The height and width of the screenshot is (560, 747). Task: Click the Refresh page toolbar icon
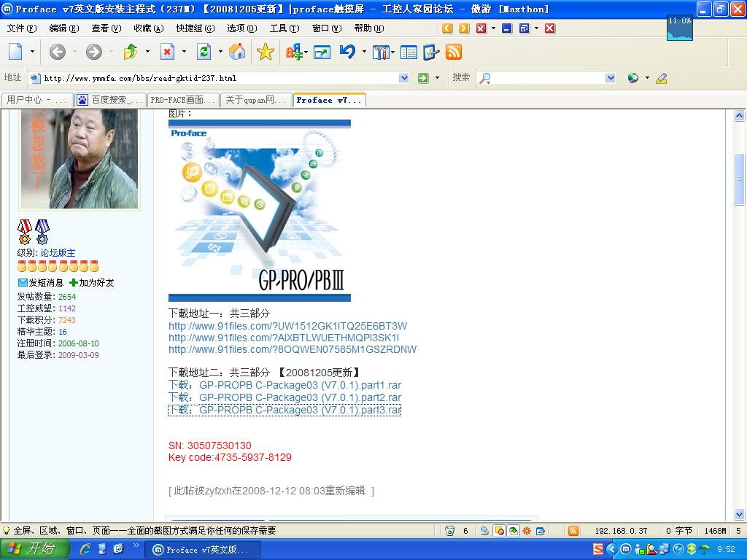tap(204, 52)
